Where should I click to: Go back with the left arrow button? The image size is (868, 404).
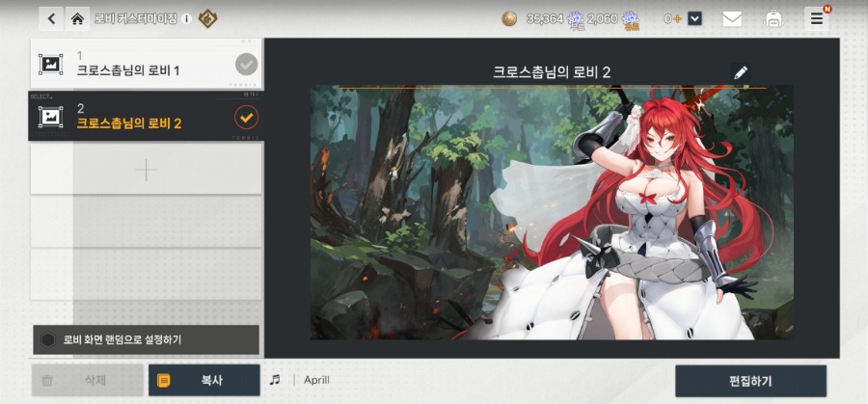(51, 19)
